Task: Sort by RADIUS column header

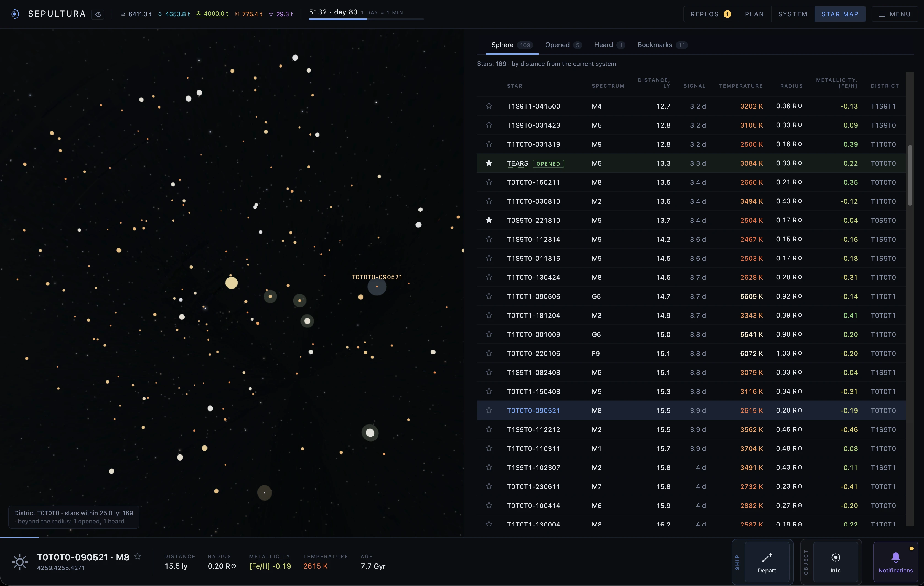Action: coord(791,85)
